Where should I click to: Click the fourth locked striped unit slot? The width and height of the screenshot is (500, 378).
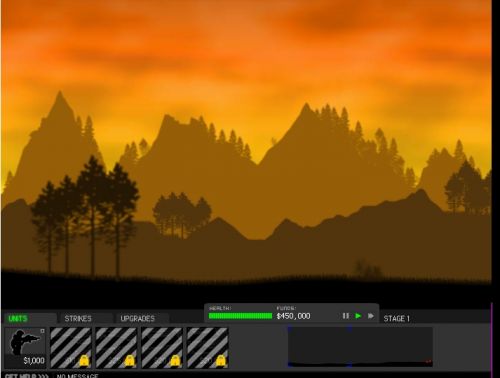(x=207, y=347)
